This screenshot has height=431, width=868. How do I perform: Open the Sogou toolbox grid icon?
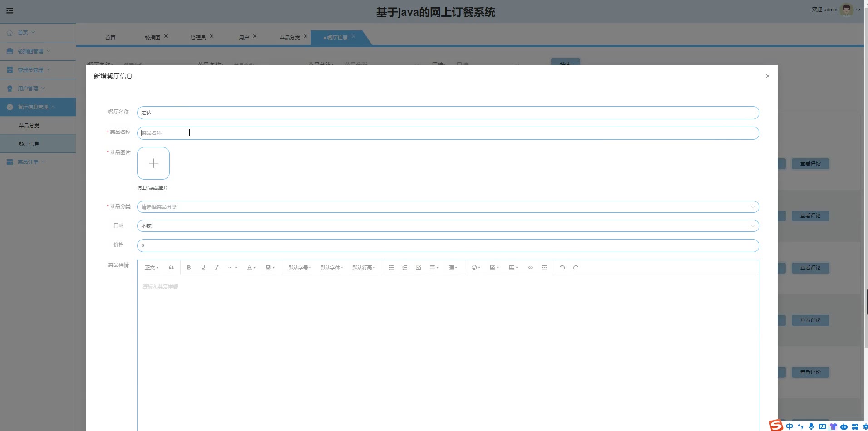(x=855, y=426)
